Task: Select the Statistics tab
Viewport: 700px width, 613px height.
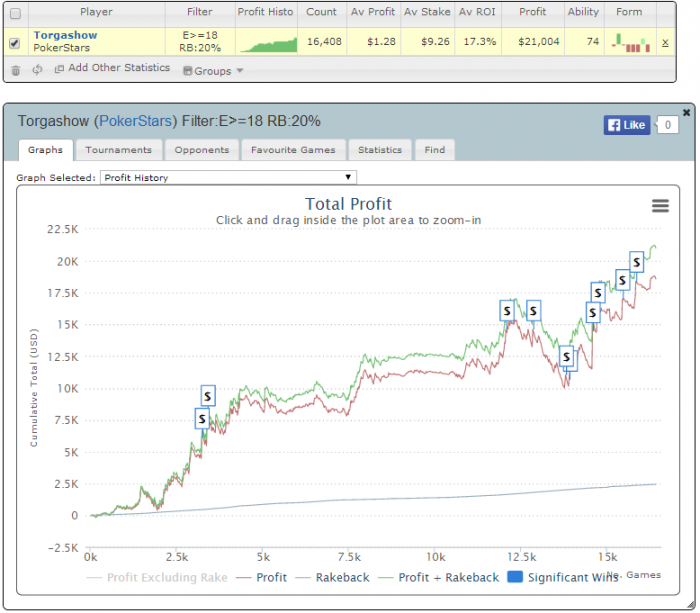Action: coord(379,150)
